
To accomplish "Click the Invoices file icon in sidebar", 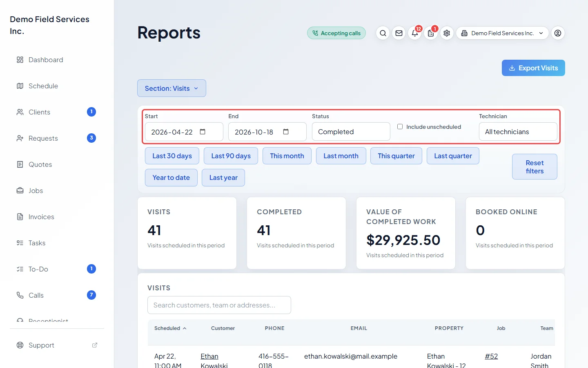I will pyautogui.click(x=20, y=217).
